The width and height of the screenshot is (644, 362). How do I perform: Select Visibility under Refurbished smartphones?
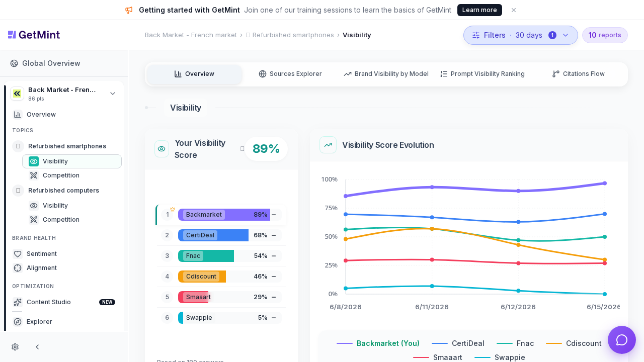pos(72,161)
